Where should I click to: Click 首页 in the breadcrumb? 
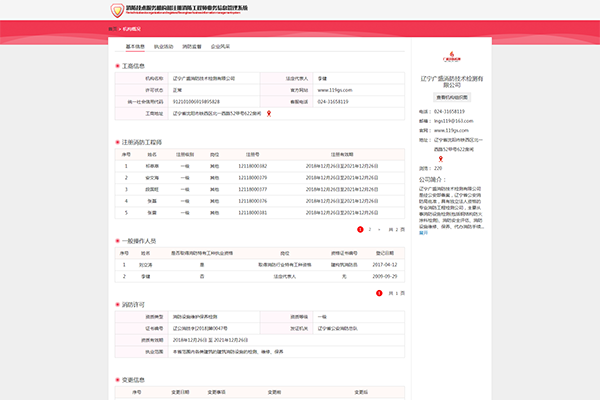[112, 29]
